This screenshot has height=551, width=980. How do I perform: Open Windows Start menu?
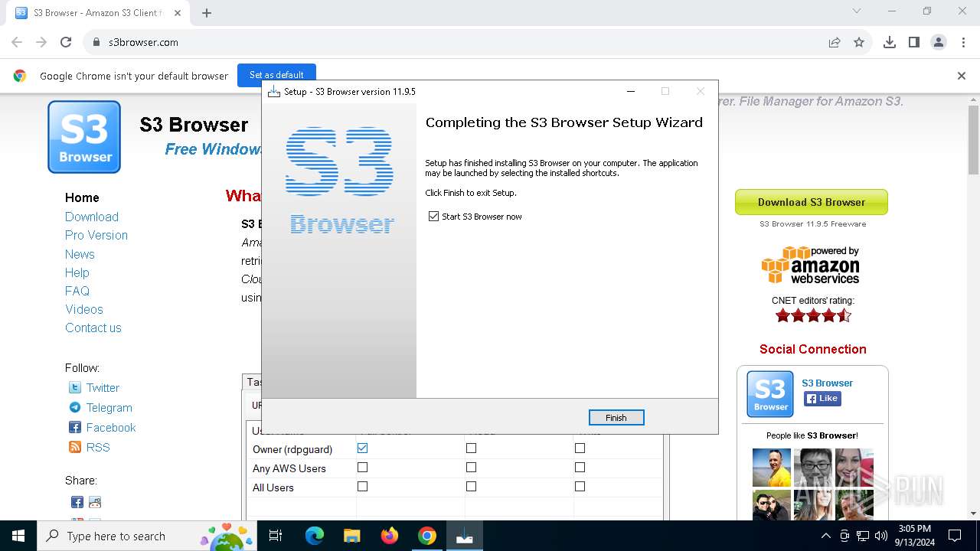pos(18,536)
